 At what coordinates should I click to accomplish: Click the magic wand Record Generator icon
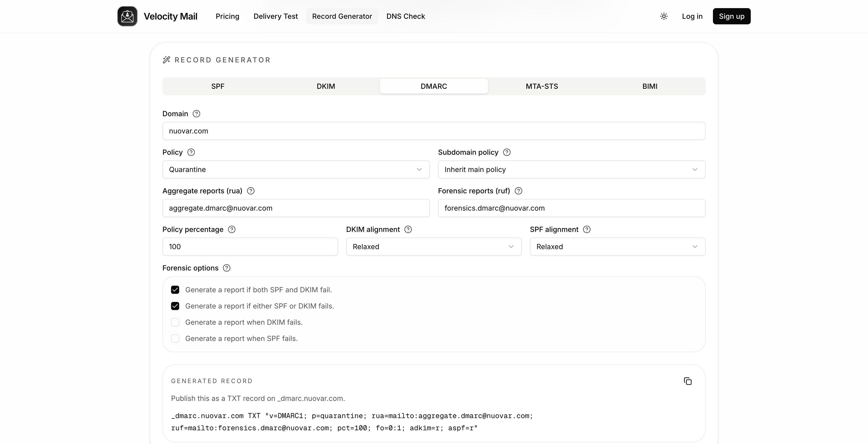(x=166, y=60)
